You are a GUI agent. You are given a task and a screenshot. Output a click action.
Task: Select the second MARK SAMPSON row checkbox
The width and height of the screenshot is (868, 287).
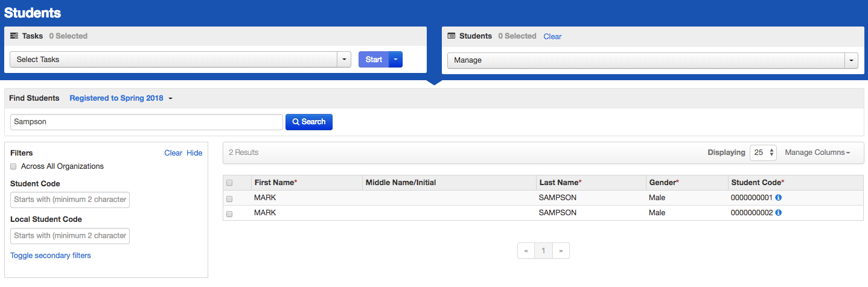pyautogui.click(x=229, y=213)
